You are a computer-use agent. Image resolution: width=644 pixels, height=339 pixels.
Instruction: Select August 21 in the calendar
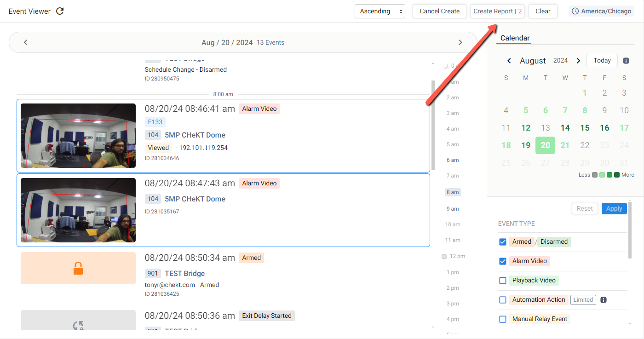coord(565,145)
